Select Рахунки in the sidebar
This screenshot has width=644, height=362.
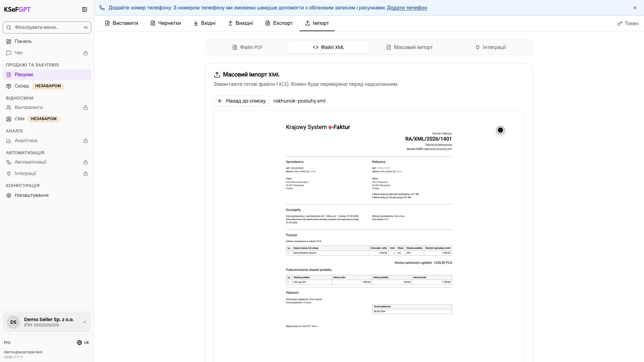coord(47,74)
